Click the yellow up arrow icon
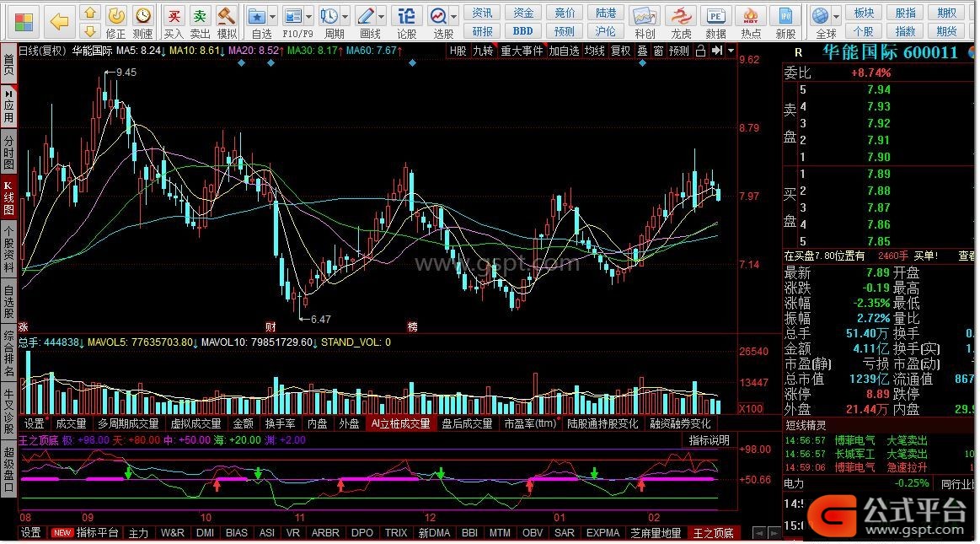Viewport: 980px width, 544px height. pos(90,13)
